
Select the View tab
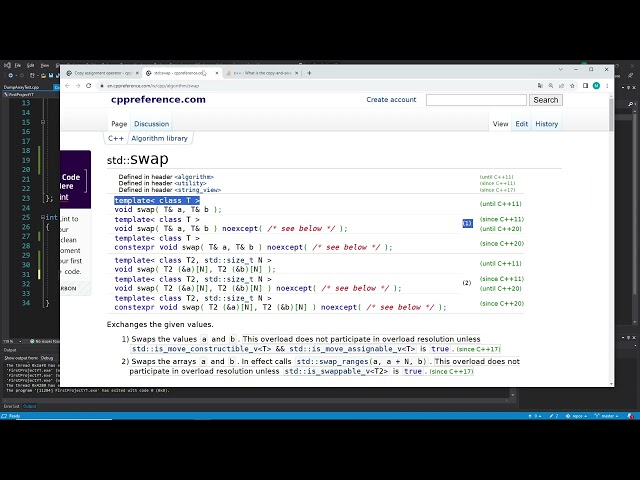[x=500, y=124]
